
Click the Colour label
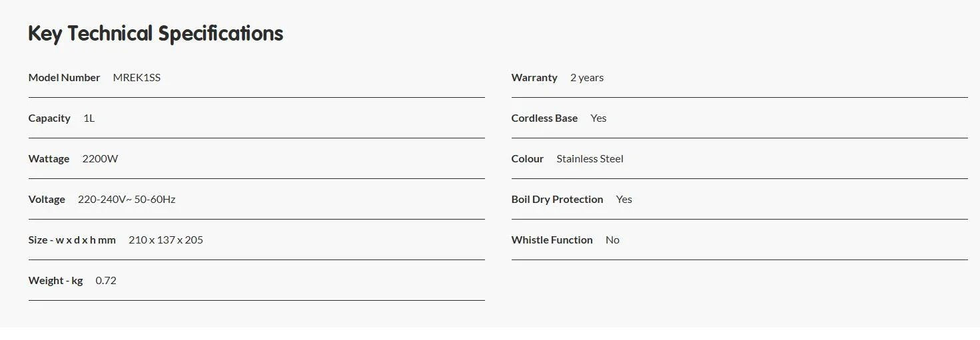tap(528, 158)
